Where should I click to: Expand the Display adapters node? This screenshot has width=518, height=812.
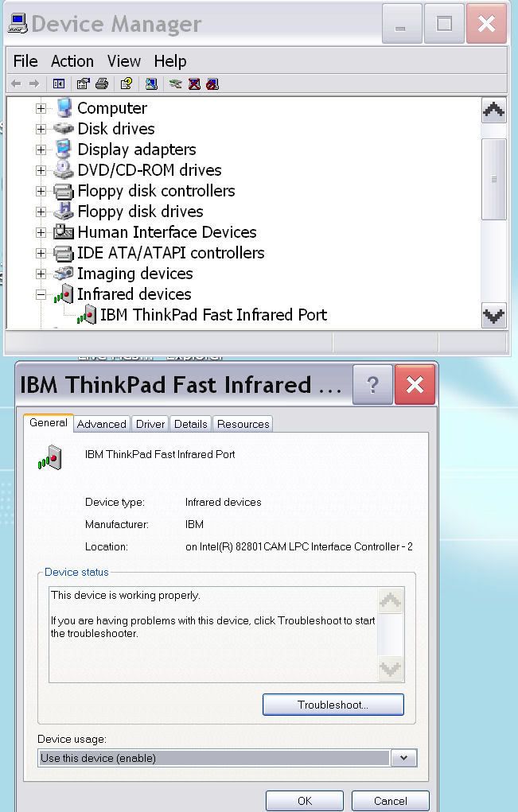(x=41, y=150)
